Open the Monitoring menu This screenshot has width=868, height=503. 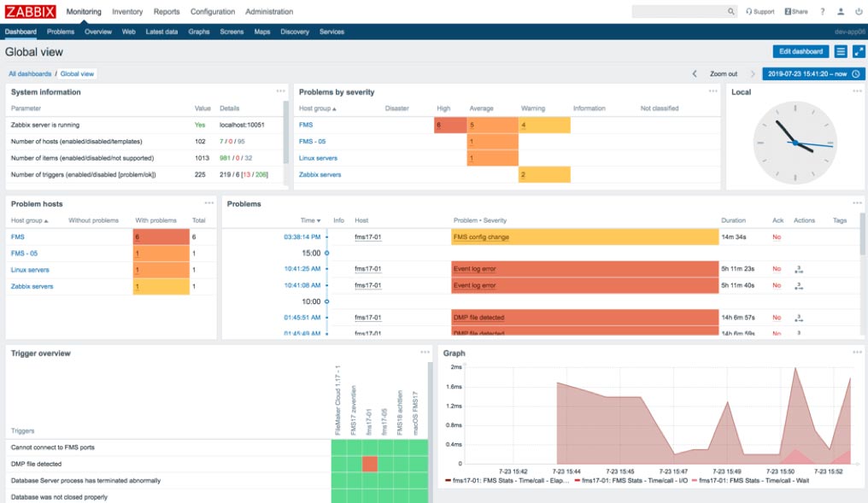pyautogui.click(x=84, y=12)
